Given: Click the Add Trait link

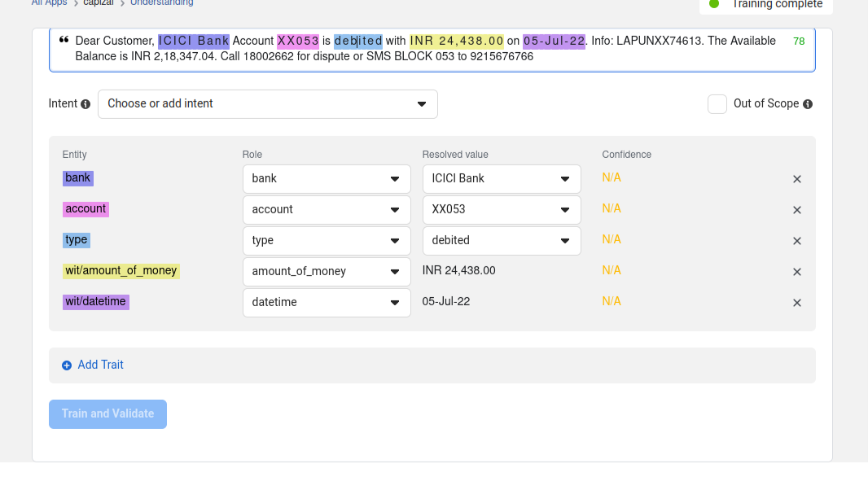Looking at the screenshot, I should tap(100, 365).
